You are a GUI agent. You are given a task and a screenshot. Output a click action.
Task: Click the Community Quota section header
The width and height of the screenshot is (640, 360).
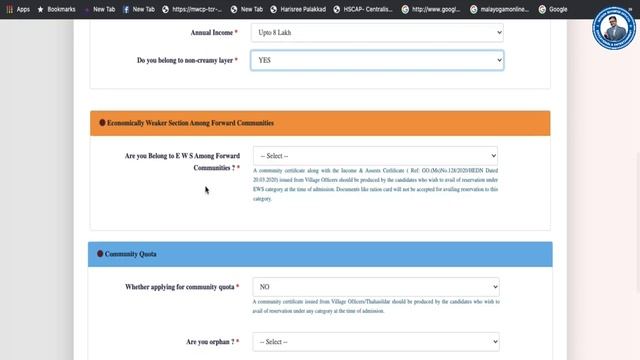[320, 254]
